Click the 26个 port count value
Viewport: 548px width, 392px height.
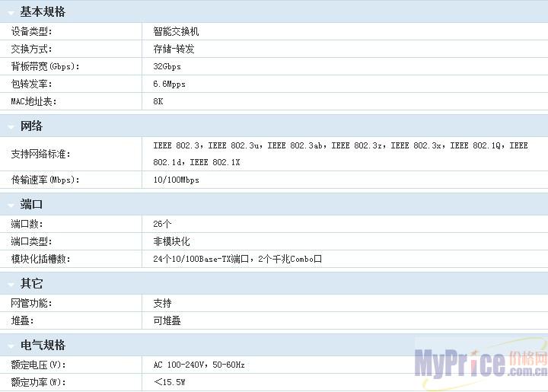pos(162,224)
